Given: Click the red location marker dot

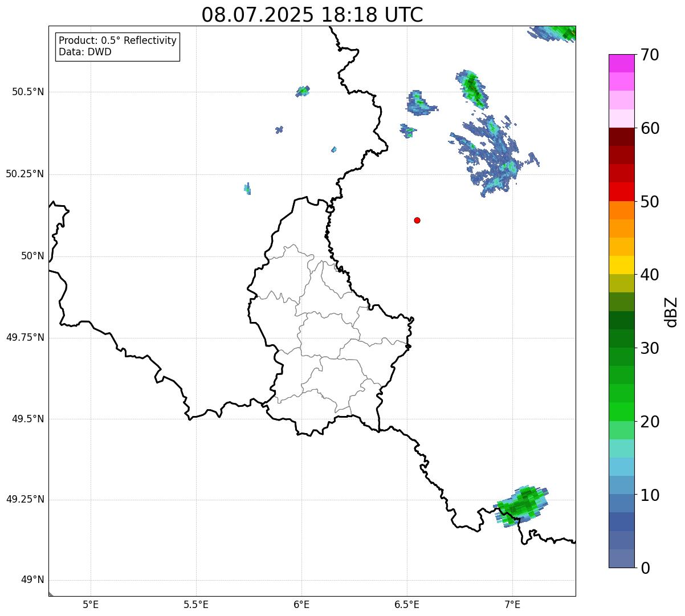Looking at the screenshot, I should [417, 220].
